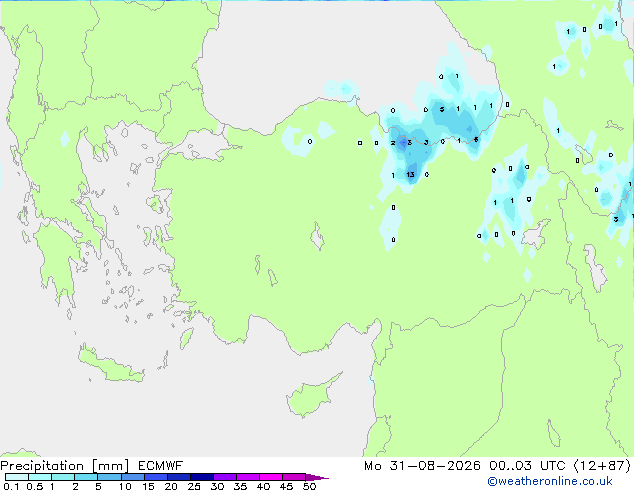Click the darkest blue rain cell near 3
Screen dimensions: 634x490
(403, 143)
